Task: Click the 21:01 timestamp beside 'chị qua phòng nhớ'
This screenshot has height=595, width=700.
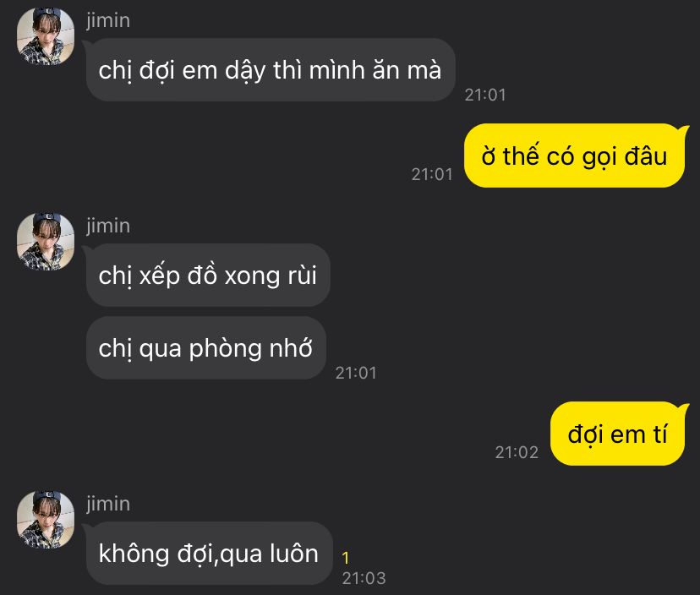Action: pyautogui.click(x=356, y=373)
